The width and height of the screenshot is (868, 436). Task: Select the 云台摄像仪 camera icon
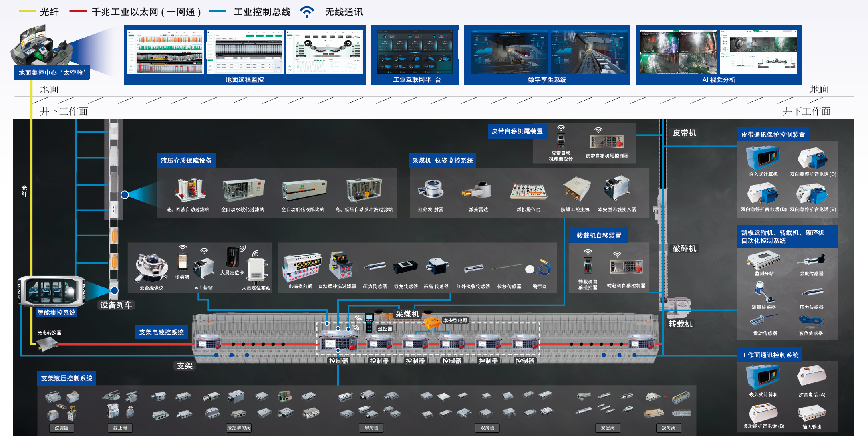pos(151,266)
